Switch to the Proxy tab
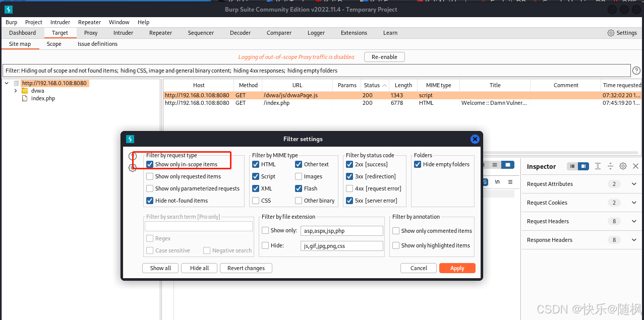Screen dimensions: 644x320 point(91,33)
